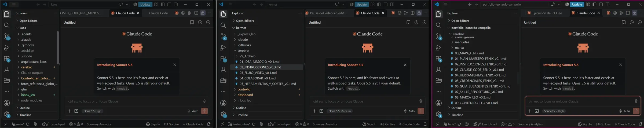644x128 pixels.
Task: Toggle primary sidebar in hermes title bar
Action: pos(379,5)
